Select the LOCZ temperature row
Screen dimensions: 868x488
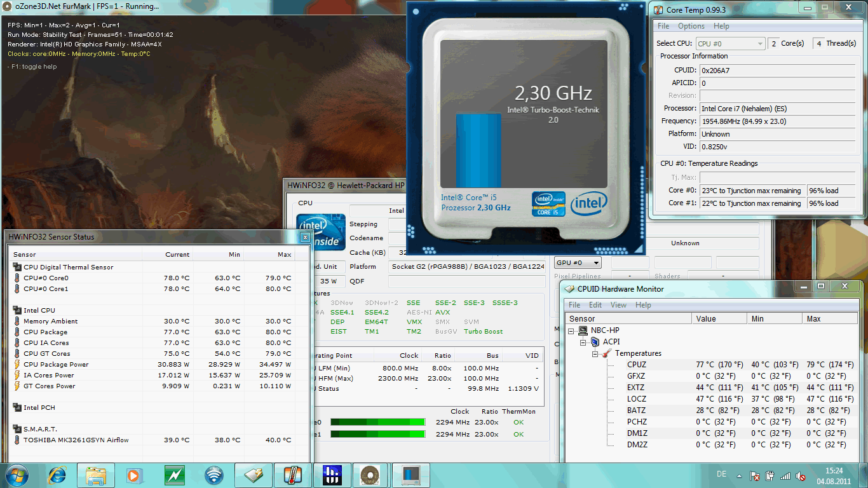(710, 399)
